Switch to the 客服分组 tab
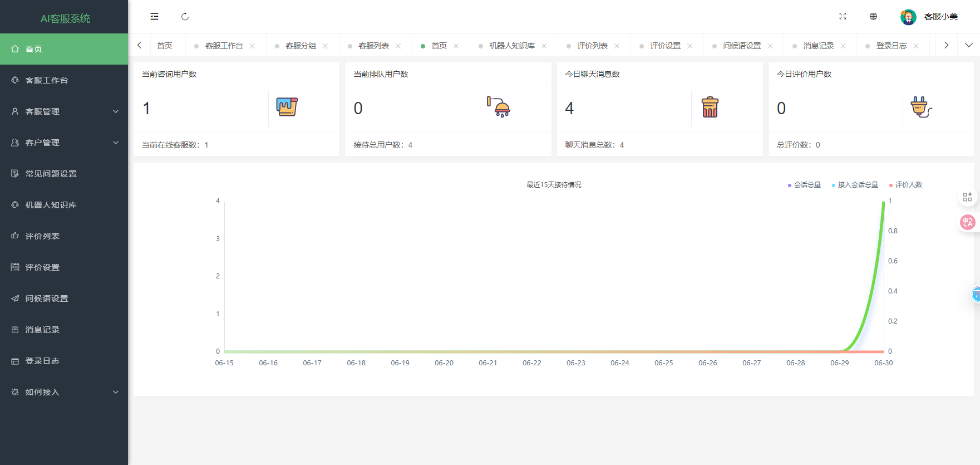The height and width of the screenshot is (465, 980). click(301, 46)
